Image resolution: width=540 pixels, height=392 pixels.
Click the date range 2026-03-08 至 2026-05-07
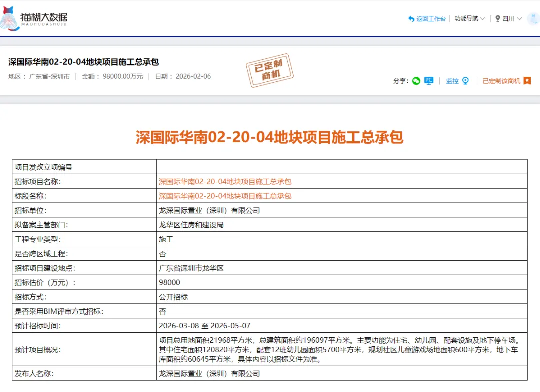click(x=204, y=326)
